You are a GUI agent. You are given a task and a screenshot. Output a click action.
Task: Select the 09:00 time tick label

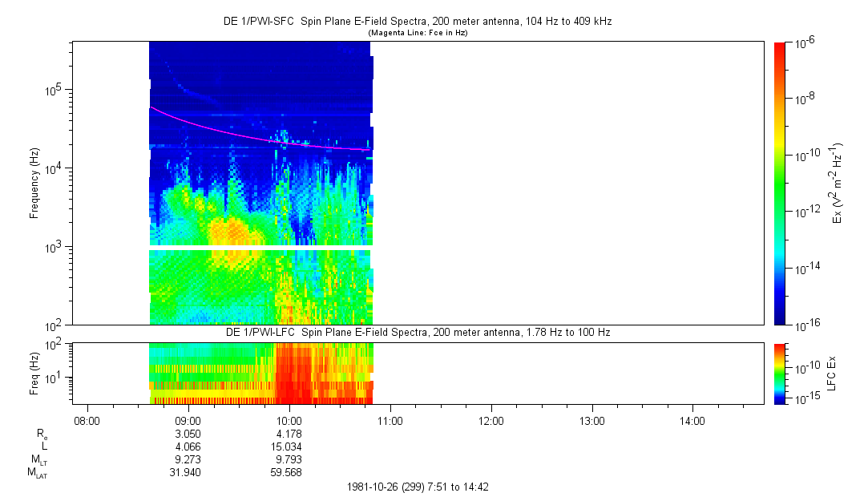click(188, 421)
